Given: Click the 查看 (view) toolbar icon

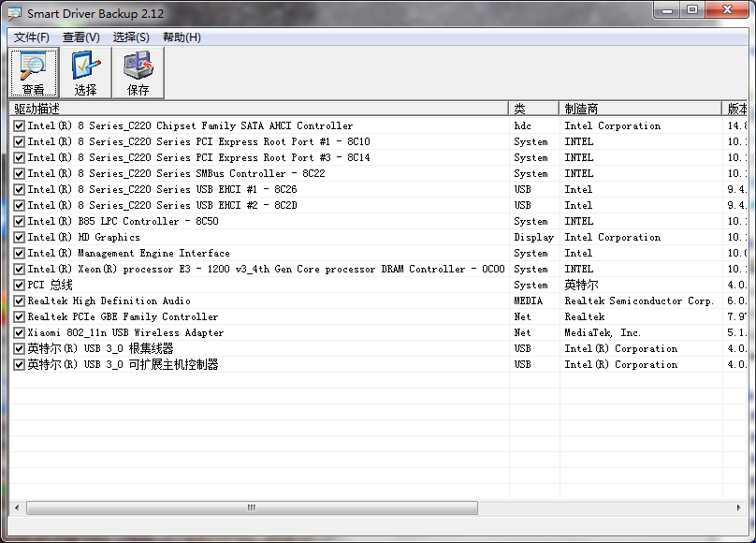Looking at the screenshot, I should pyautogui.click(x=34, y=73).
